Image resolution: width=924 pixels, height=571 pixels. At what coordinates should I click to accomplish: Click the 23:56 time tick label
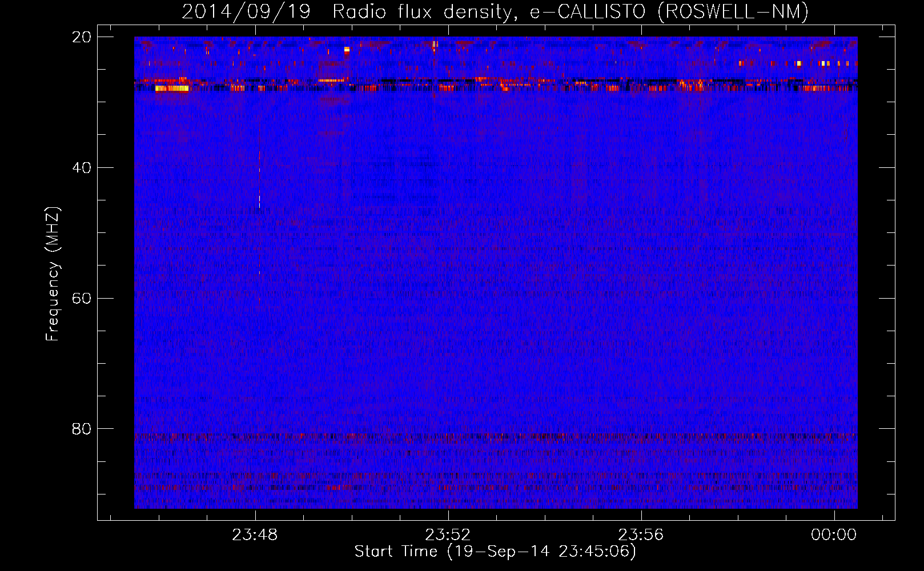(x=641, y=534)
